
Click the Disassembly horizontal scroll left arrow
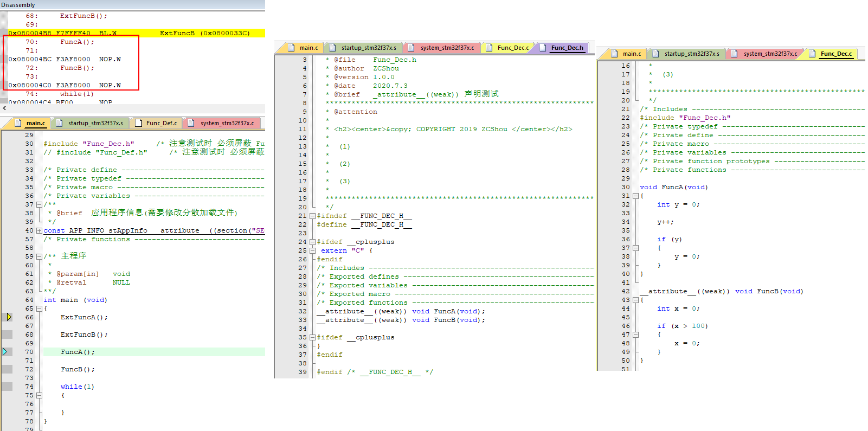[4, 108]
